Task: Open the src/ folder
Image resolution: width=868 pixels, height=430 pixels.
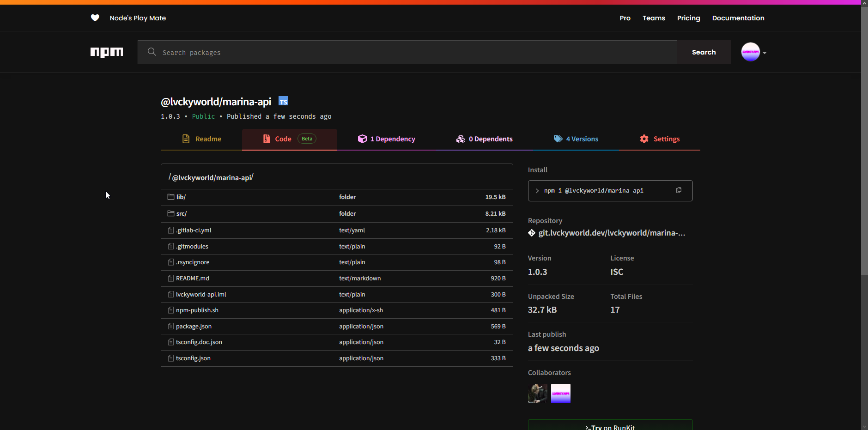Action: coord(181,214)
